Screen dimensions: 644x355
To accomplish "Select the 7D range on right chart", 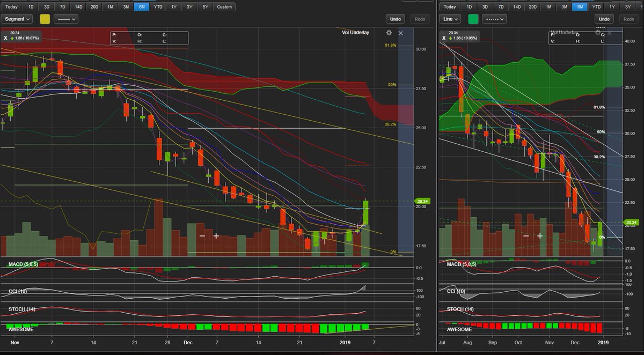I will click(x=501, y=6).
